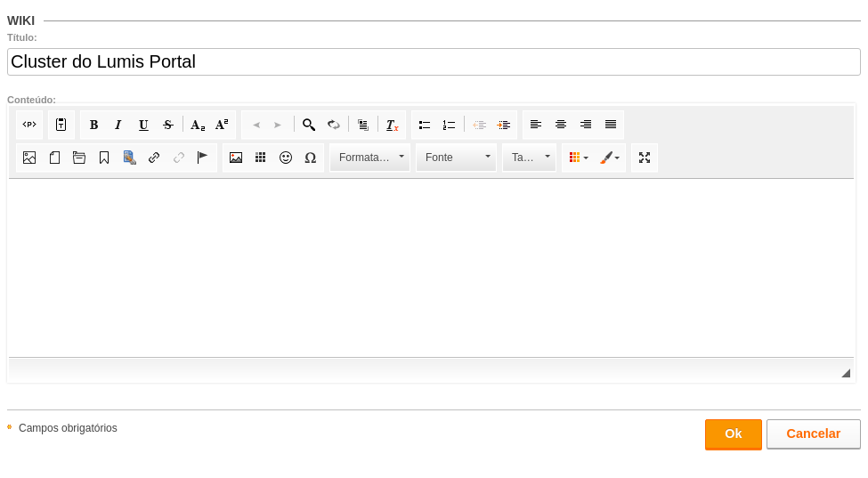This screenshot has height=478, width=868.
Task: Open the replace tool
Action: coord(333,125)
